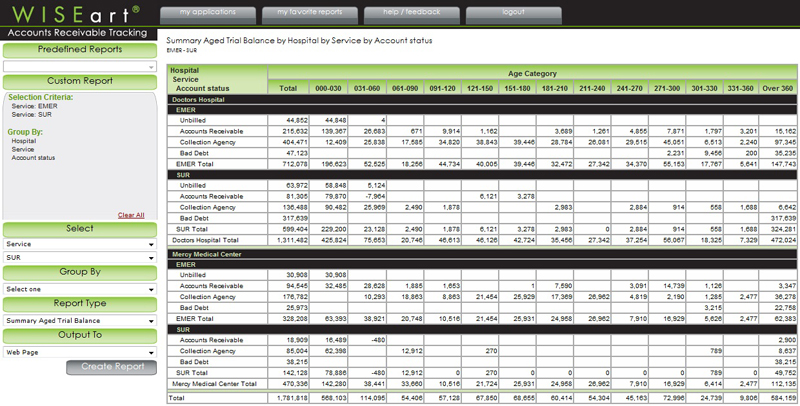The height and width of the screenshot is (406, 800).
Task: Click the Mercy Medical Center total value 470,336
Action: pyautogui.click(x=295, y=384)
